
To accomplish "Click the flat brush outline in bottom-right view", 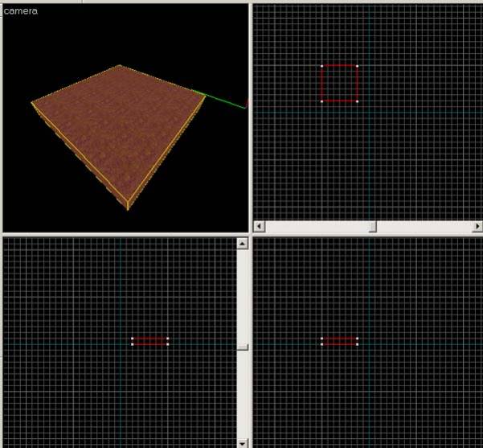I will [x=339, y=341].
